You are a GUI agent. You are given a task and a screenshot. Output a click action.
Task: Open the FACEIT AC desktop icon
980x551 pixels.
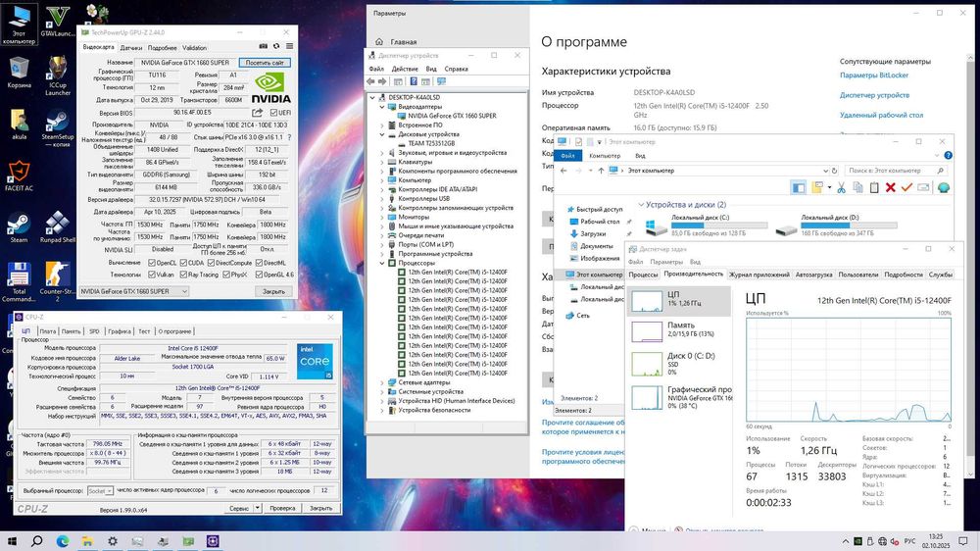[18, 175]
